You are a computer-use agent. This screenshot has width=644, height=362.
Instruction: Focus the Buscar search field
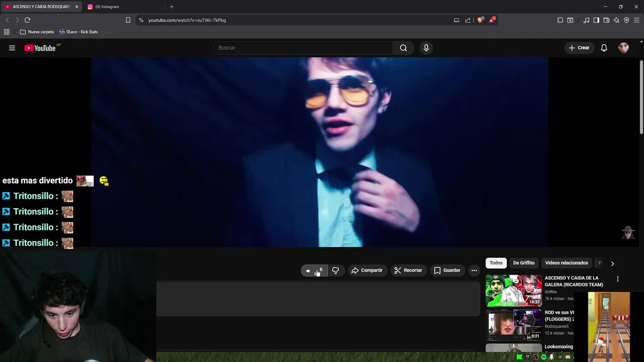coord(303,48)
